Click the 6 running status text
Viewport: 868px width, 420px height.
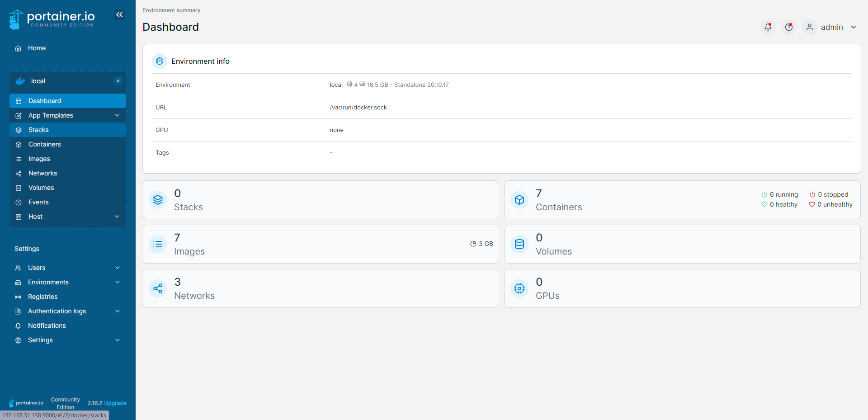point(783,194)
